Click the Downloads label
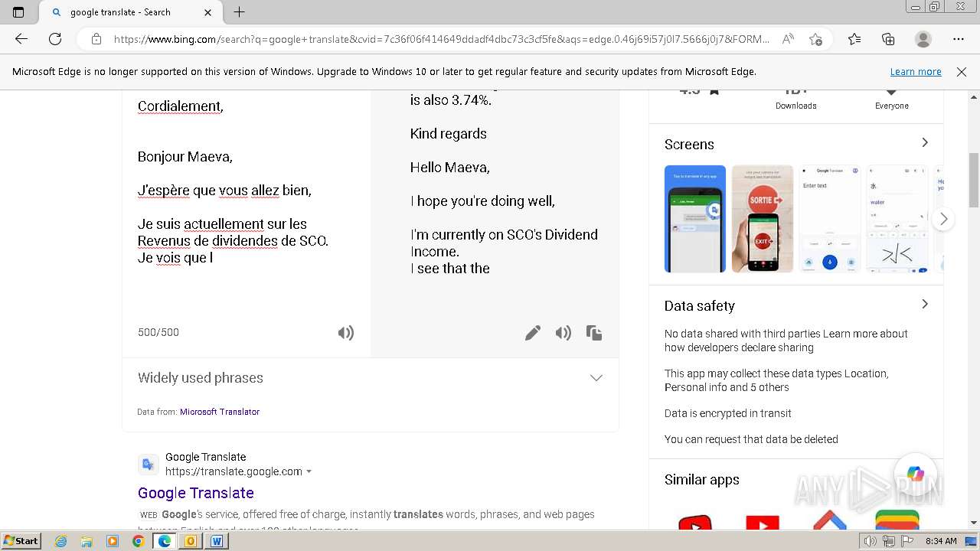Image resolution: width=980 pixels, height=551 pixels. coord(796,106)
